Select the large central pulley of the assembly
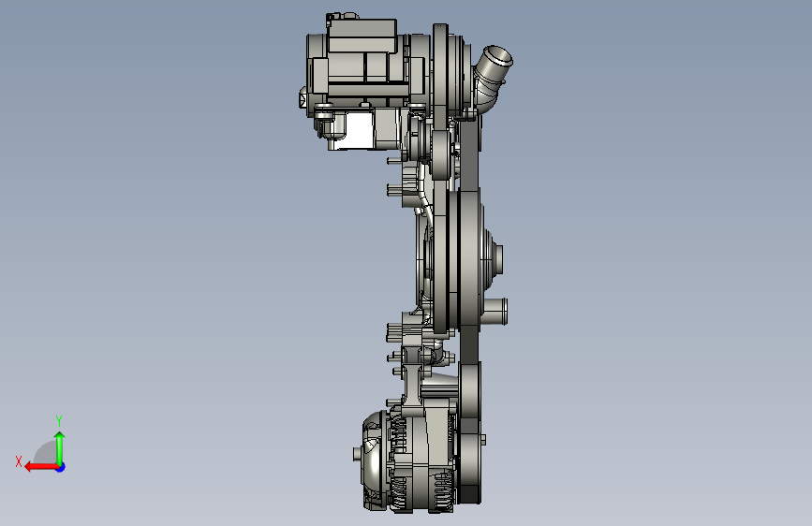 (469, 259)
